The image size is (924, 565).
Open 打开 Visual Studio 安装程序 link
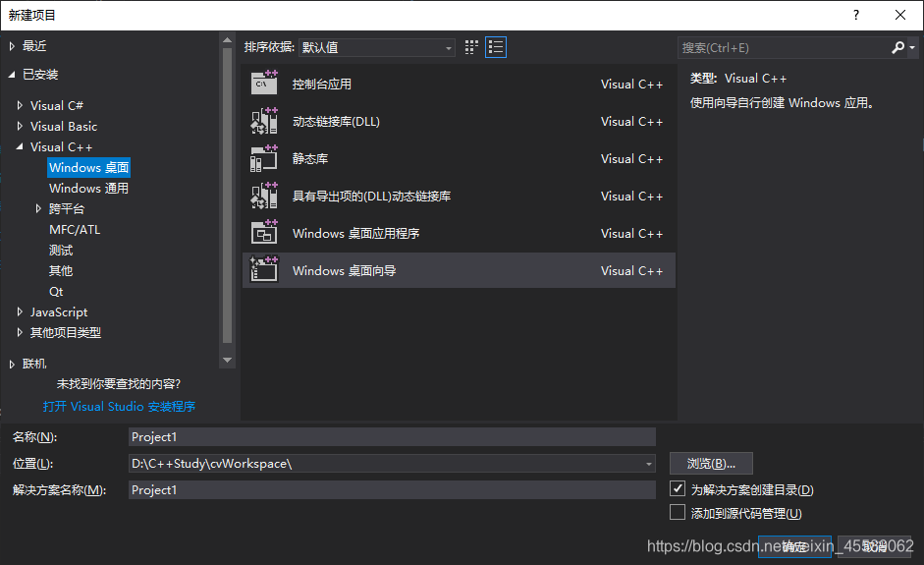[119, 407]
